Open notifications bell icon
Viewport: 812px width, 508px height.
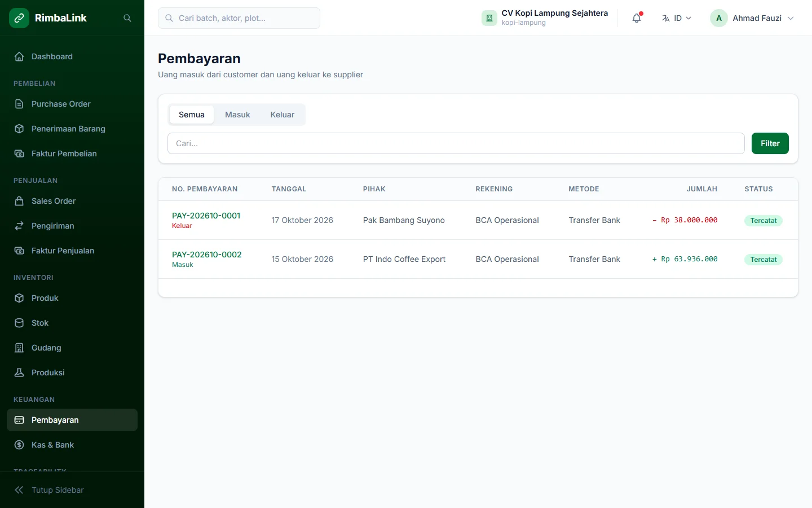(637, 18)
